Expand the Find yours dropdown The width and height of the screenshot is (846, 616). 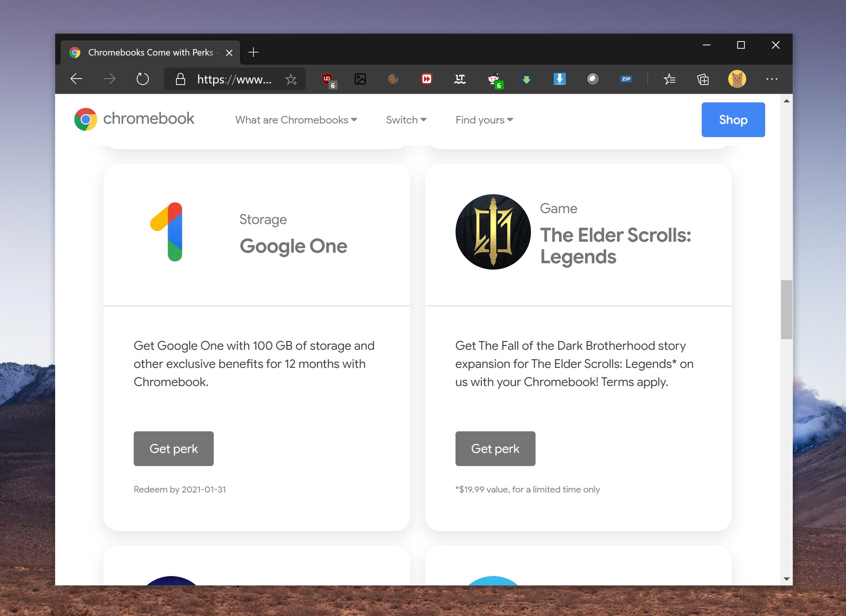[484, 120]
